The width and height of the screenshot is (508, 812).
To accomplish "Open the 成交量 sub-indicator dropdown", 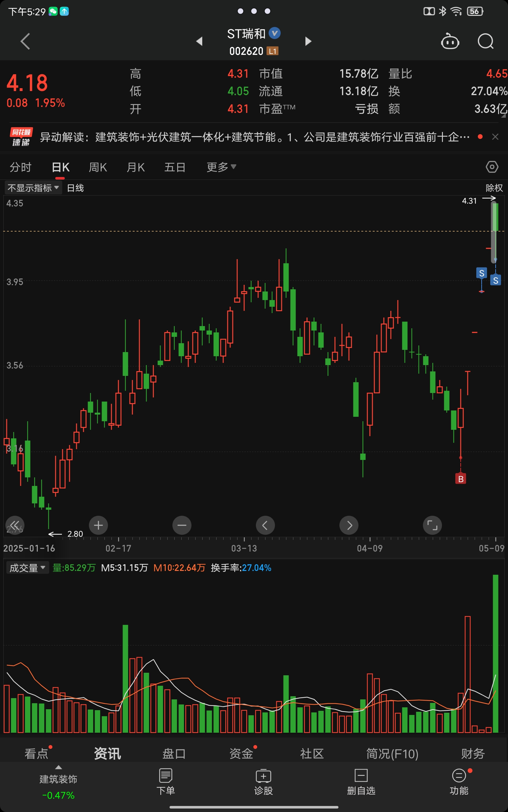I will click(28, 568).
